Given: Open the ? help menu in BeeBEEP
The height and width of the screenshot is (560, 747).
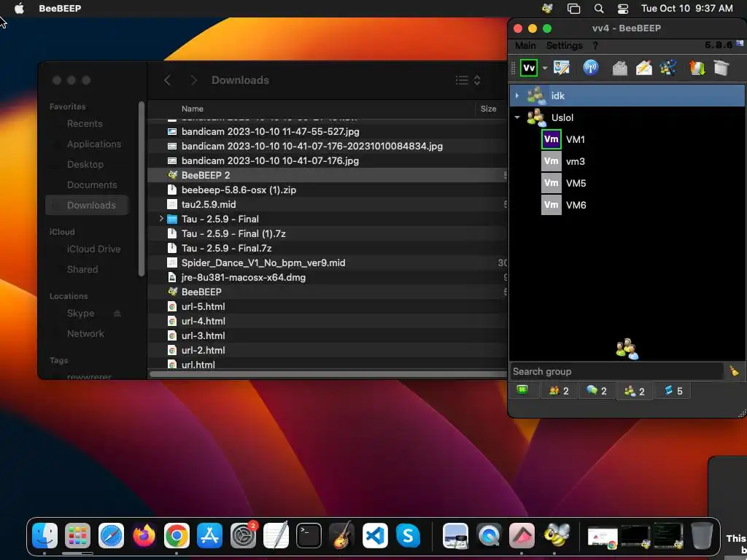Looking at the screenshot, I should (595, 45).
